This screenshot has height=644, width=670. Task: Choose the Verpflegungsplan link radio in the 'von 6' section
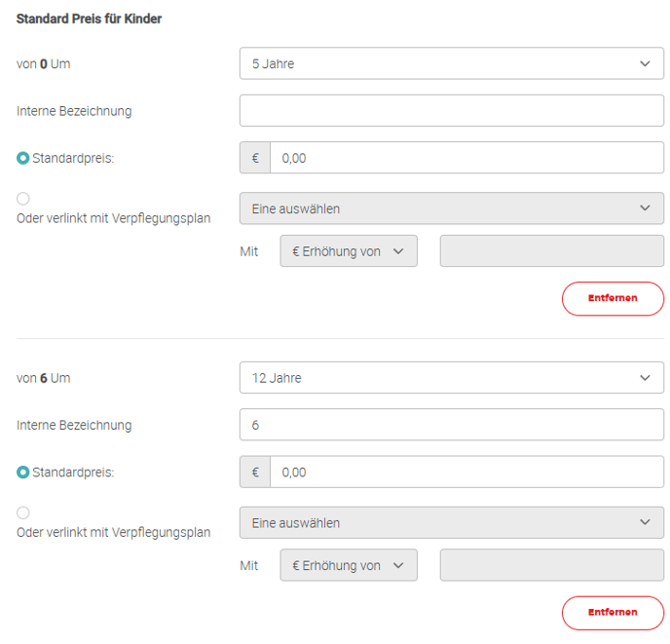(x=23, y=513)
